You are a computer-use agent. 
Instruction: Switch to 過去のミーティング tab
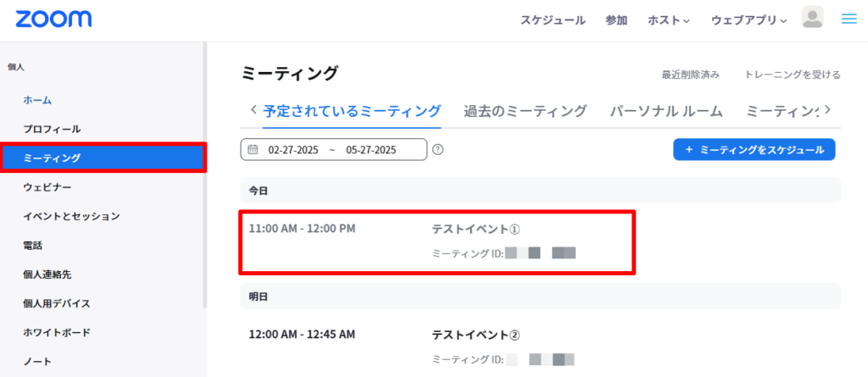tap(525, 111)
